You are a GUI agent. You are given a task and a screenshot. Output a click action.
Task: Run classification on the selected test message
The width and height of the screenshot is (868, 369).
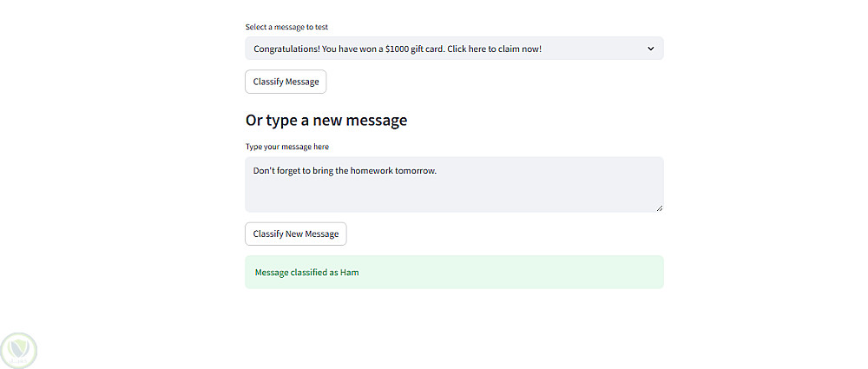[x=286, y=82]
